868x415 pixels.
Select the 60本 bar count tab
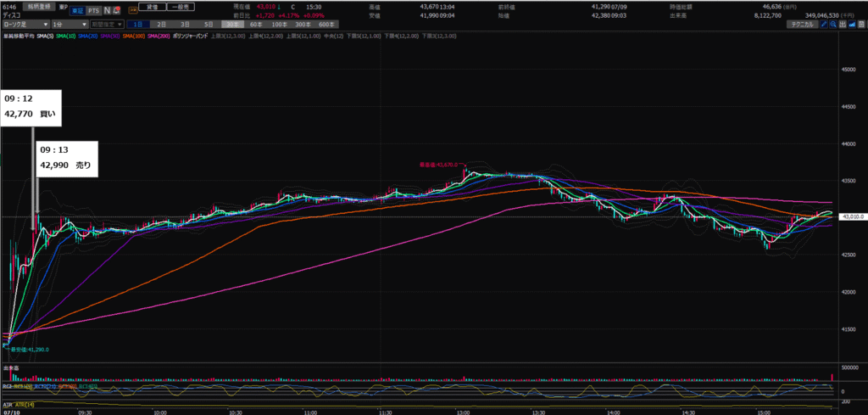click(256, 25)
